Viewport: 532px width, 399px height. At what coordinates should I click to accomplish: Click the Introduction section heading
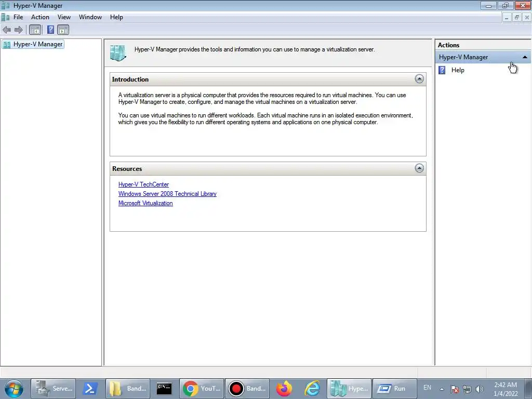pyautogui.click(x=130, y=79)
